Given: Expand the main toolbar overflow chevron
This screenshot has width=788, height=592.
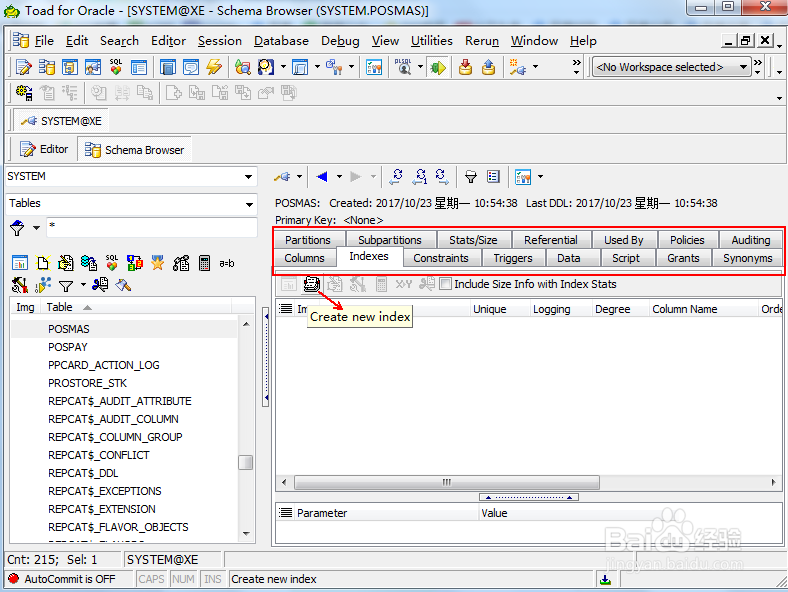Looking at the screenshot, I should pyautogui.click(x=576, y=66).
